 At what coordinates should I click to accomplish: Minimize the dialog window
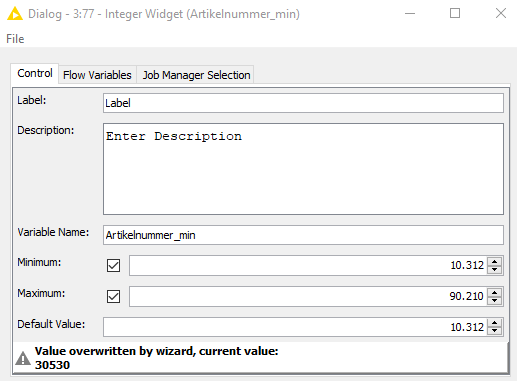(410, 14)
